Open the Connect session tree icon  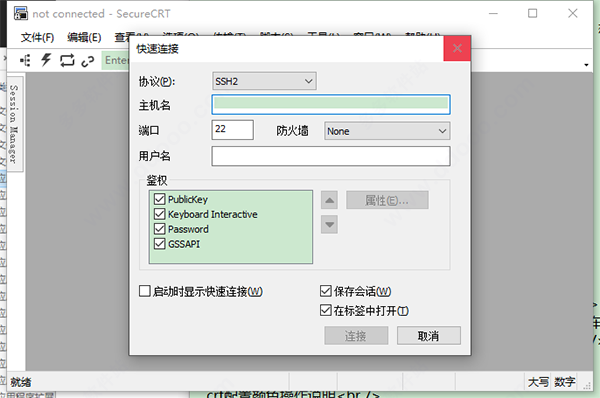[25, 60]
